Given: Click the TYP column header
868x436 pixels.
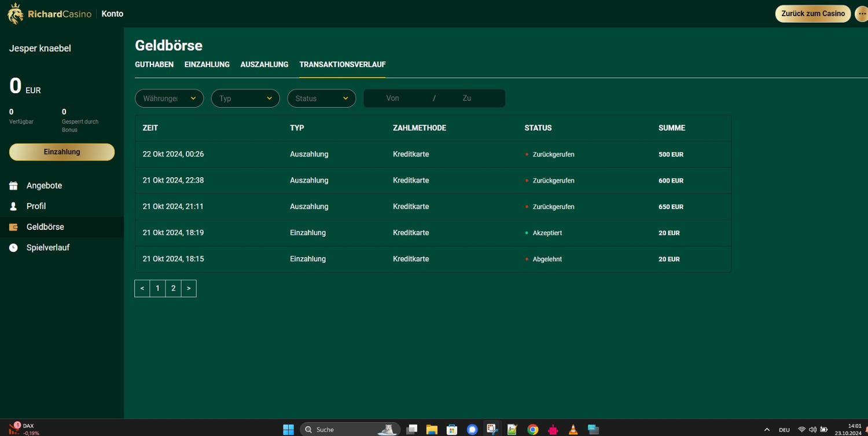Looking at the screenshot, I should click(x=297, y=128).
